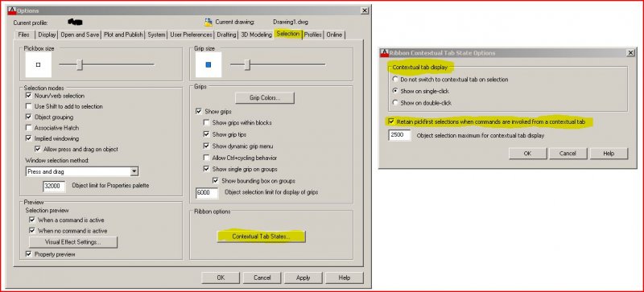The image size is (644, 292).
Task: Toggle Show grips checkbox
Action: (x=199, y=111)
